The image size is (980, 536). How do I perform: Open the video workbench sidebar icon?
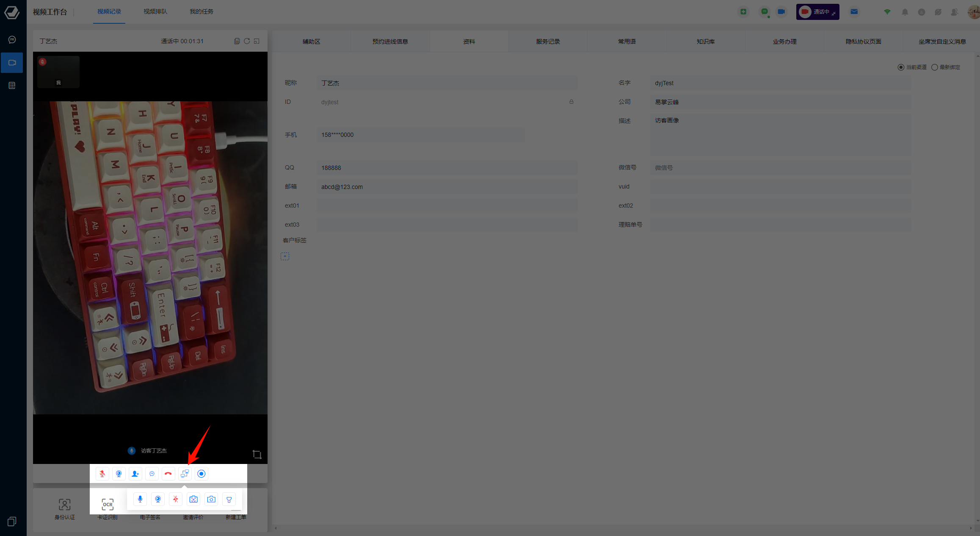click(x=12, y=63)
